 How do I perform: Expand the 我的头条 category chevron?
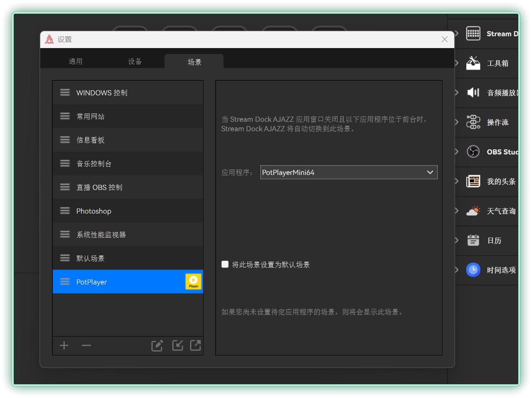coord(457,181)
